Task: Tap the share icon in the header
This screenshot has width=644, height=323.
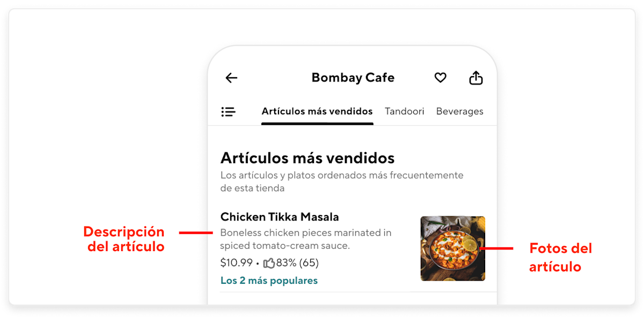Action: pyautogui.click(x=476, y=78)
